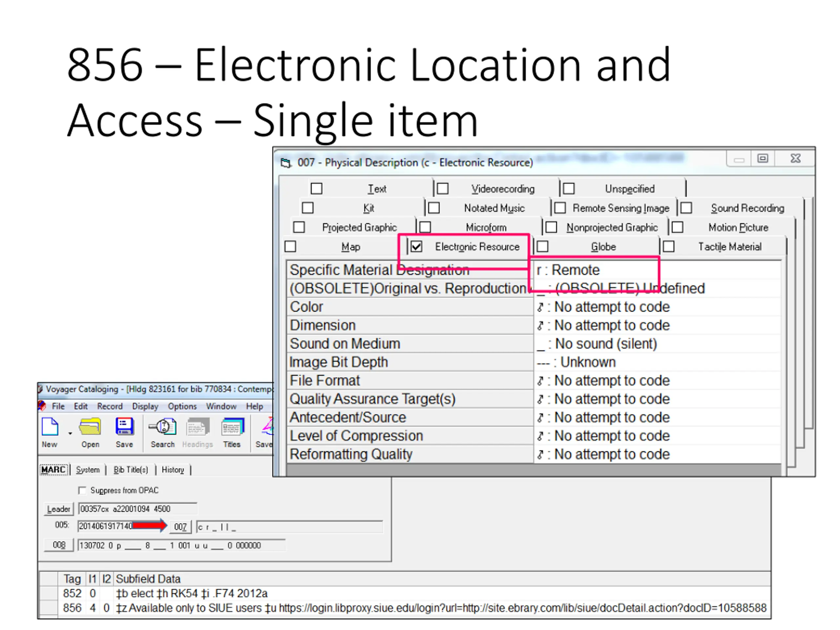Click the 856 subfield URL data
840x630 pixels.
pyautogui.click(x=522, y=608)
